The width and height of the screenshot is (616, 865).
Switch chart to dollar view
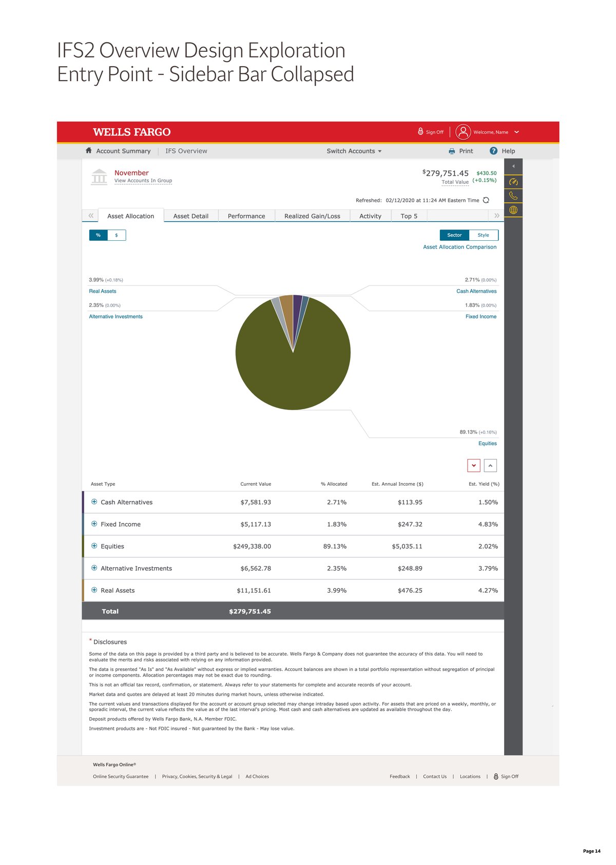pyautogui.click(x=117, y=235)
